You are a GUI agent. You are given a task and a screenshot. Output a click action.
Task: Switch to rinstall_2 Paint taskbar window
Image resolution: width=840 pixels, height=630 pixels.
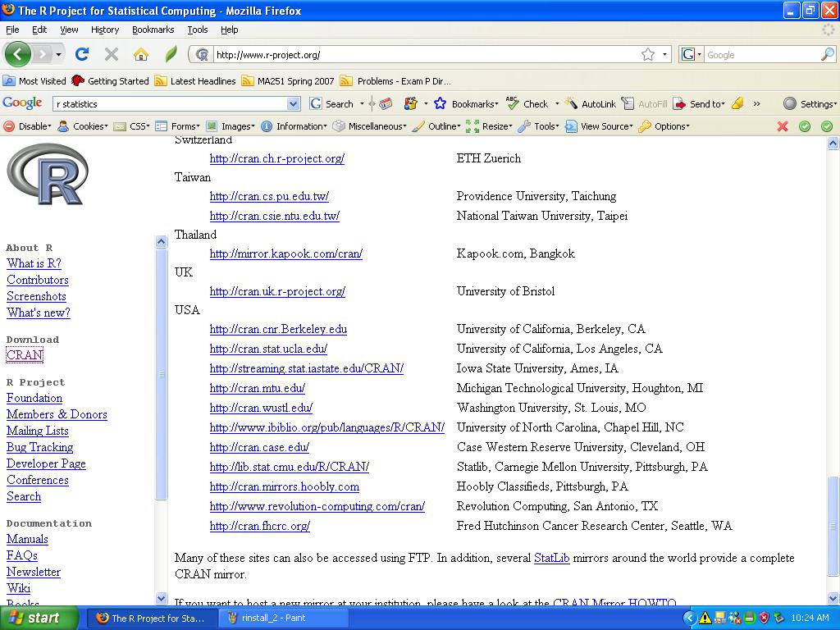pyautogui.click(x=274, y=618)
